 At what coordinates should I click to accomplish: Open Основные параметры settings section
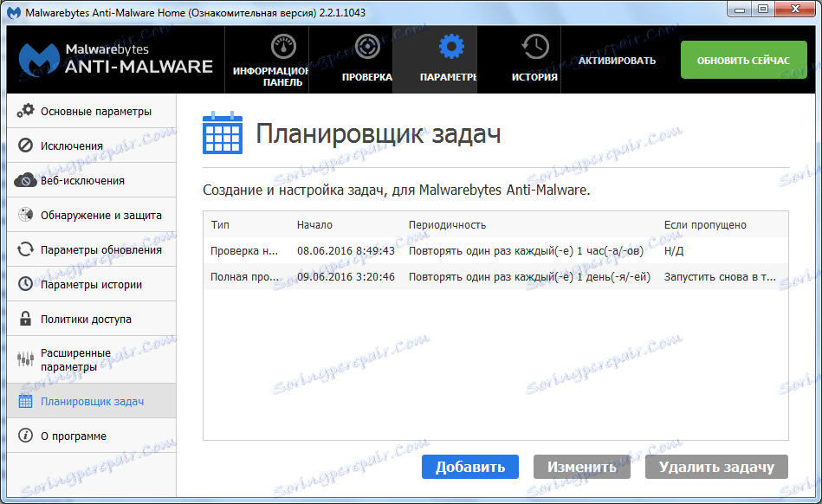click(x=92, y=111)
